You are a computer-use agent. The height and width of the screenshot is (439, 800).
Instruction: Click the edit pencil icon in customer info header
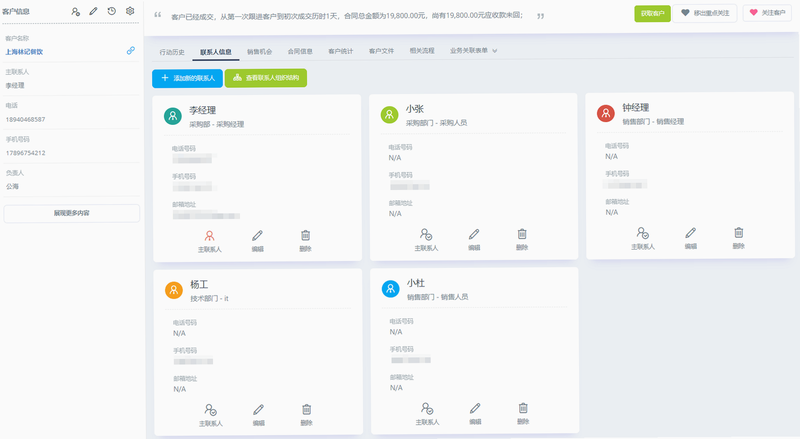pyautogui.click(x=93, y=11)
